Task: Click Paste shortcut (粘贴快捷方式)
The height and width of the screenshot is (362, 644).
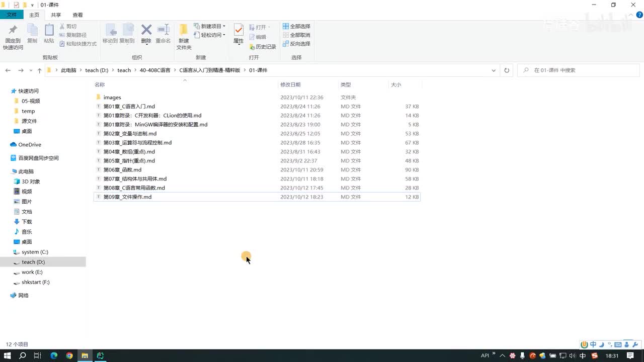Action: tap(78, 44)
